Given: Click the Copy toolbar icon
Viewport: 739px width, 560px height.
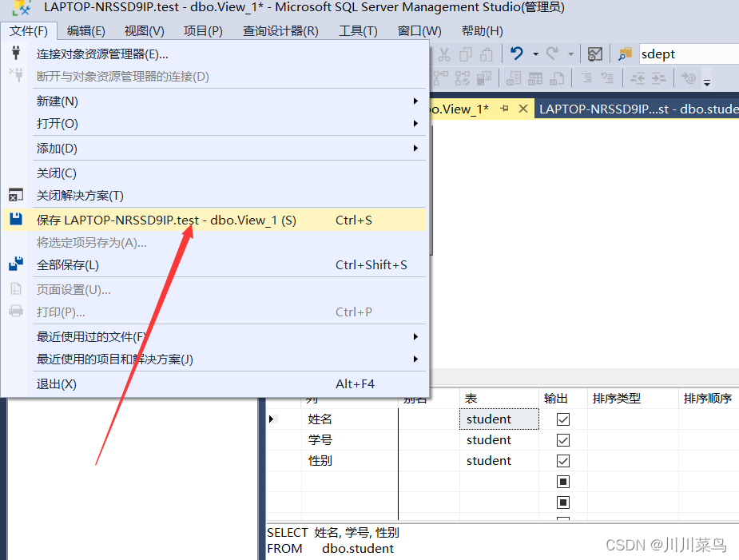Looking at the screenshot, I should coord(465,54).
